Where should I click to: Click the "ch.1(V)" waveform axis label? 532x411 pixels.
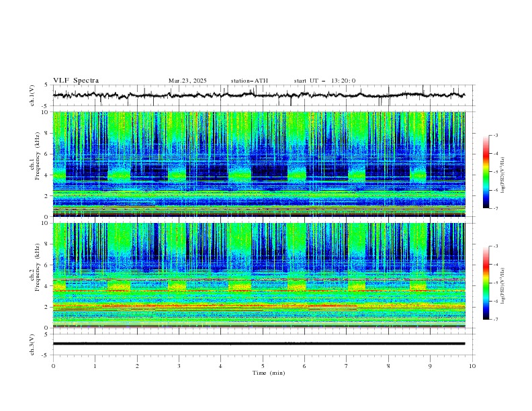coord(32,95)
